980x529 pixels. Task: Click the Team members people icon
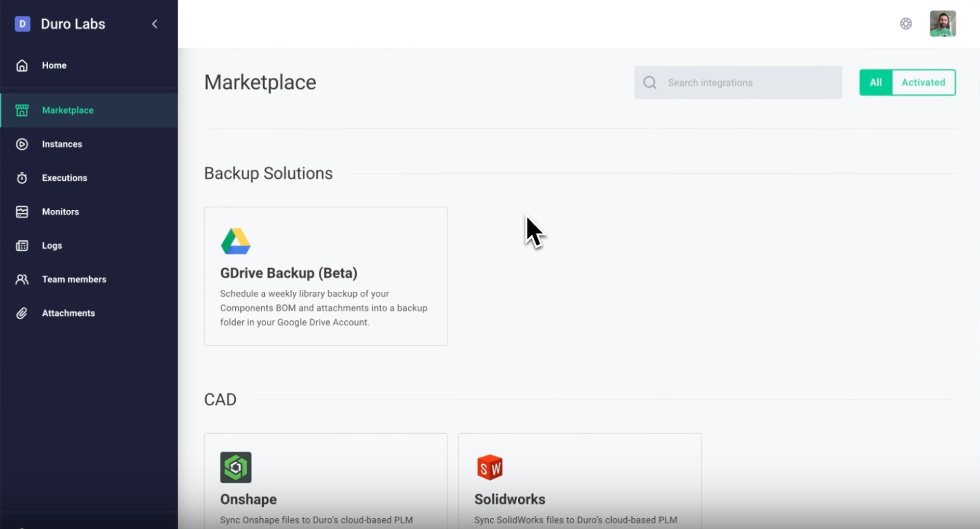22,279
